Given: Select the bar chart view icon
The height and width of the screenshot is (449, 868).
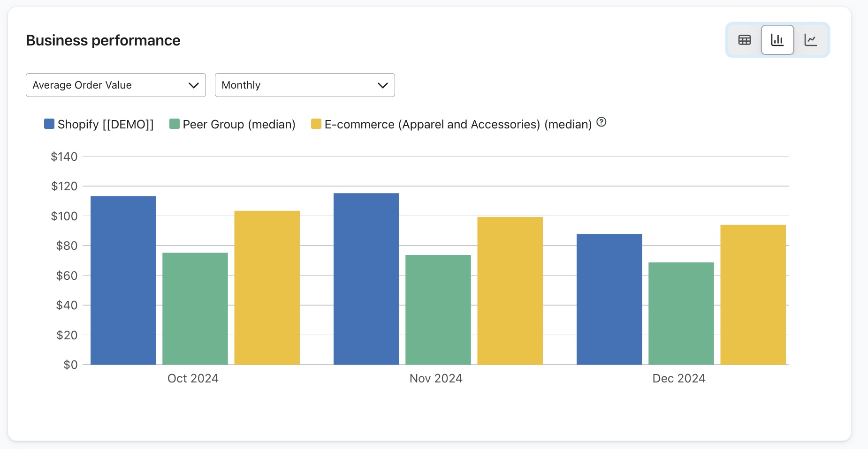Looking at the screenshot, I should (777, 40).
